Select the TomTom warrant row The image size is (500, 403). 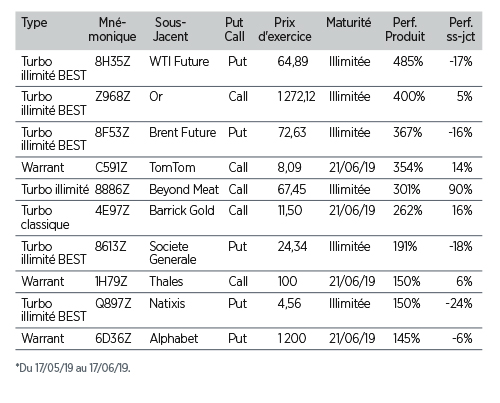249,167
